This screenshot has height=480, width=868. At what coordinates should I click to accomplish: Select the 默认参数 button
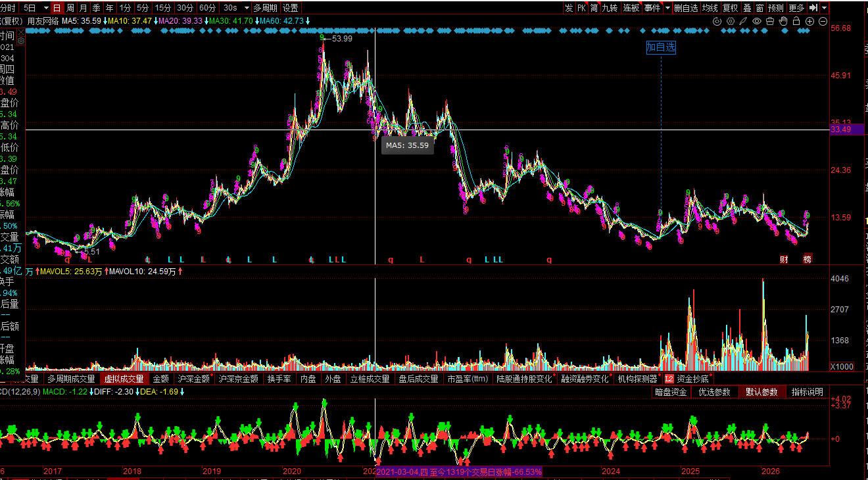coord(761,392)
